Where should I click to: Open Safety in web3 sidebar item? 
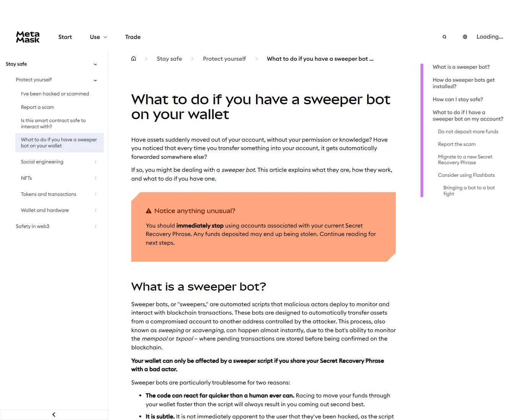point(32,226)
